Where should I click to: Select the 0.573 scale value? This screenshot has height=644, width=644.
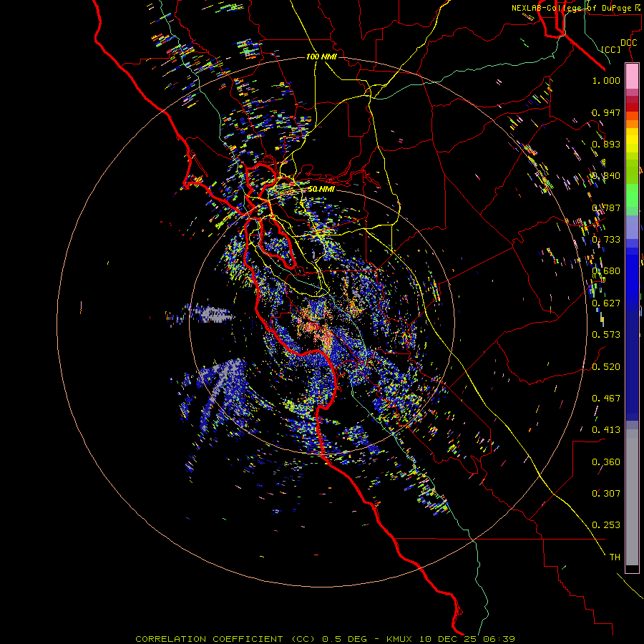click(606, 335)
